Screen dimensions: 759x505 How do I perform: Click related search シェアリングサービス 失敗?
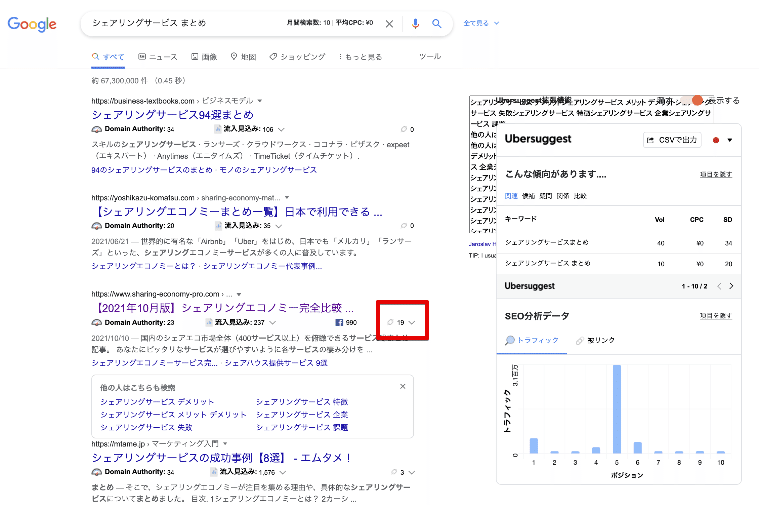[x=146, y=428]
